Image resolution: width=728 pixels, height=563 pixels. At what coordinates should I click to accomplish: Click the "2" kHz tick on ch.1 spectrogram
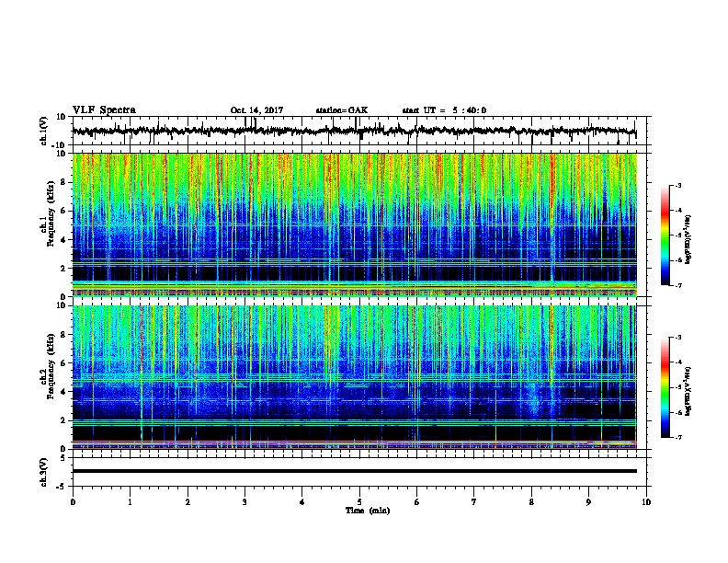pos(63,269)
